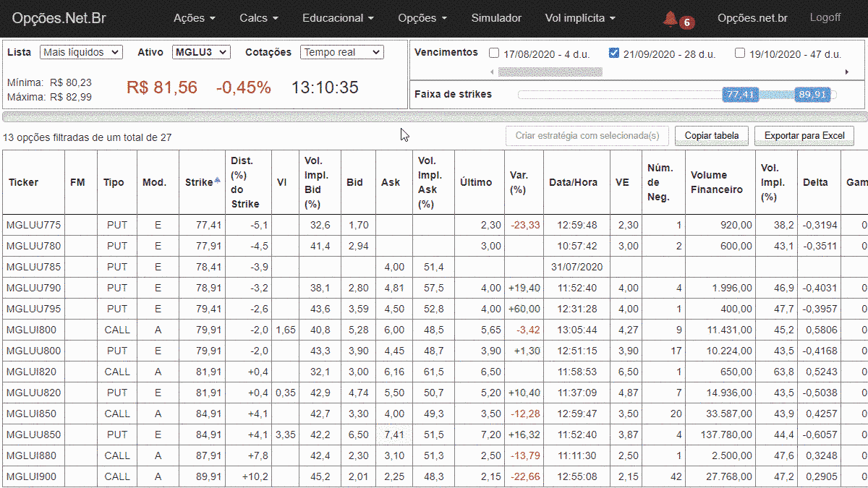Click ticker MGLUU785
Screen dimensions: 868x488
pyautogui.click(x=33, y=267)
